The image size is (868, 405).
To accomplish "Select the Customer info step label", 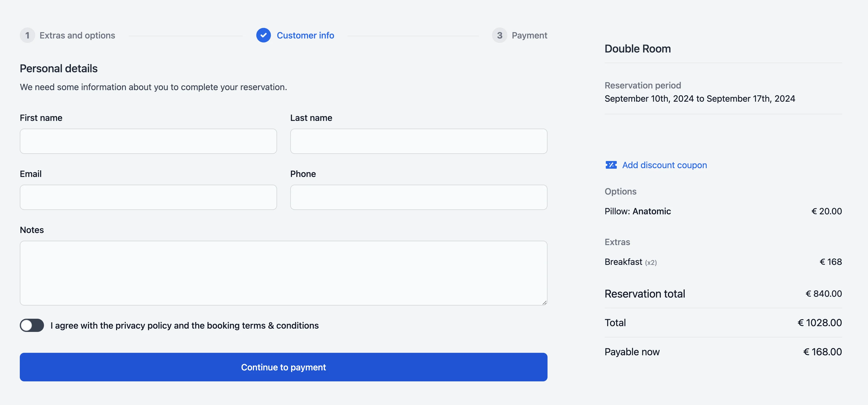I will (305, 35).
